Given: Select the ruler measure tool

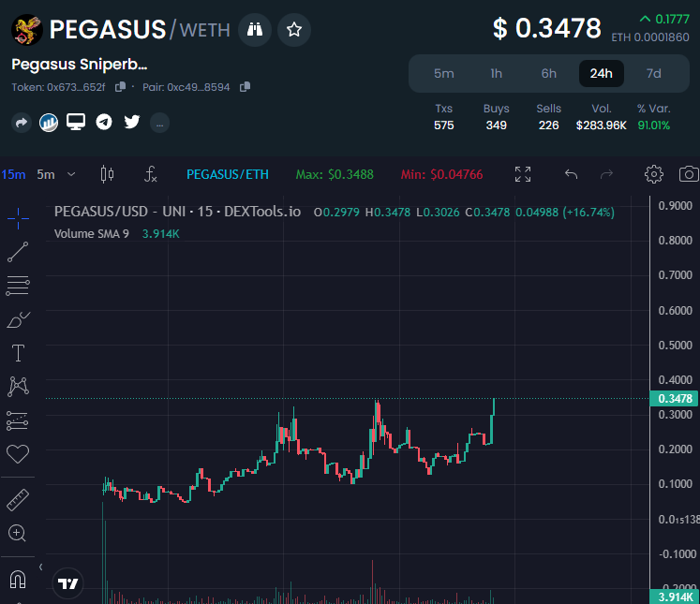Looking at the screenshot, I should (x=18, y=500).
